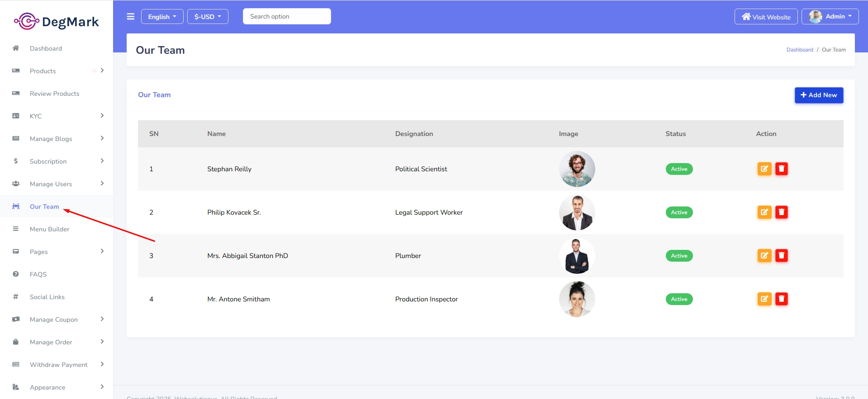The width and height of the screenshot is (868, 399).
Task: Click Philip Kovacek Sr.'s profile photo
Action: [x=577, y=212]
